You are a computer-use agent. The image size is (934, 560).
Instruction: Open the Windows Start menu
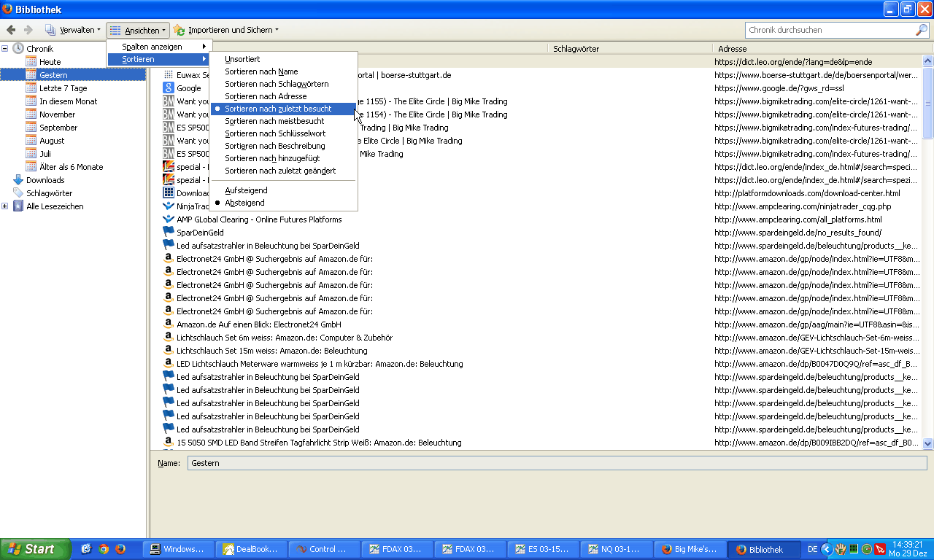click(x=35, y=549)
